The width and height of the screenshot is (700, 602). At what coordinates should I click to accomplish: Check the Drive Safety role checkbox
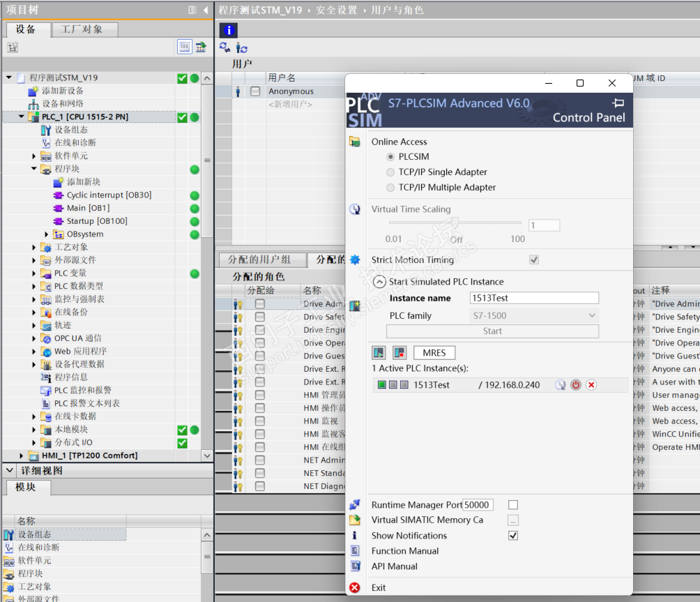(260, 317)
